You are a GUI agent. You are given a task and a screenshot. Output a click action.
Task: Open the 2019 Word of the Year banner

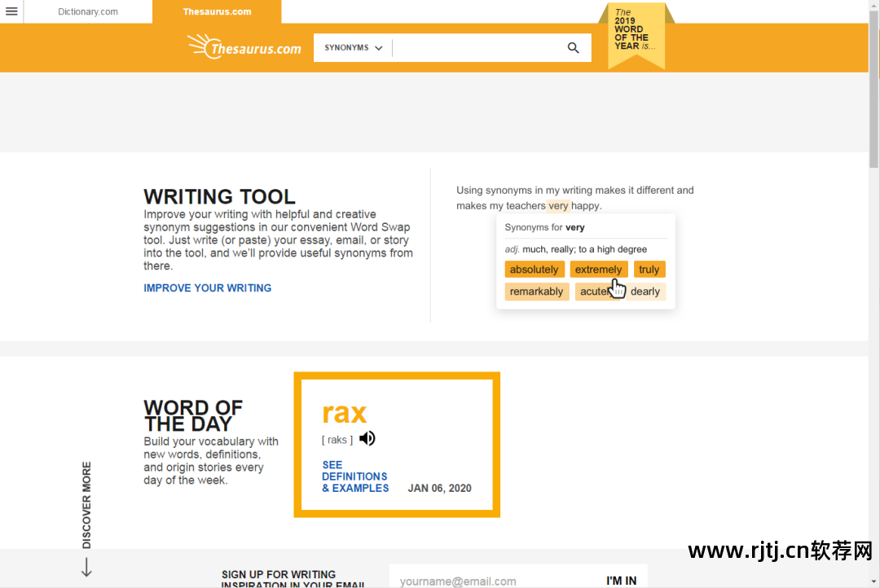636,34
